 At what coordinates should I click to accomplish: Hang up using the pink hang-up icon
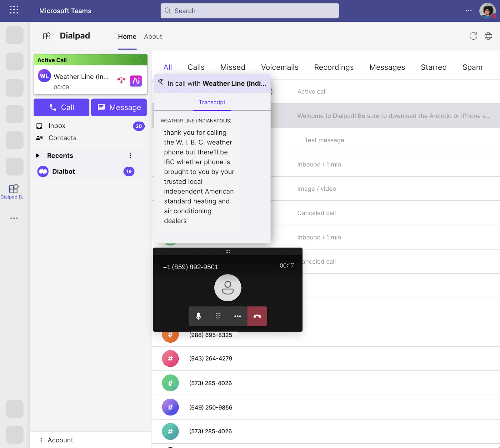121,80
